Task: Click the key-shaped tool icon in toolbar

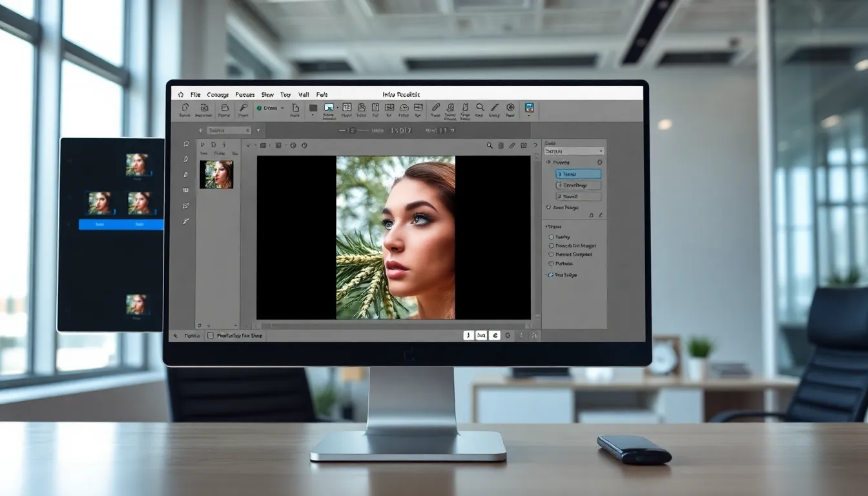Action: (243, 108)
